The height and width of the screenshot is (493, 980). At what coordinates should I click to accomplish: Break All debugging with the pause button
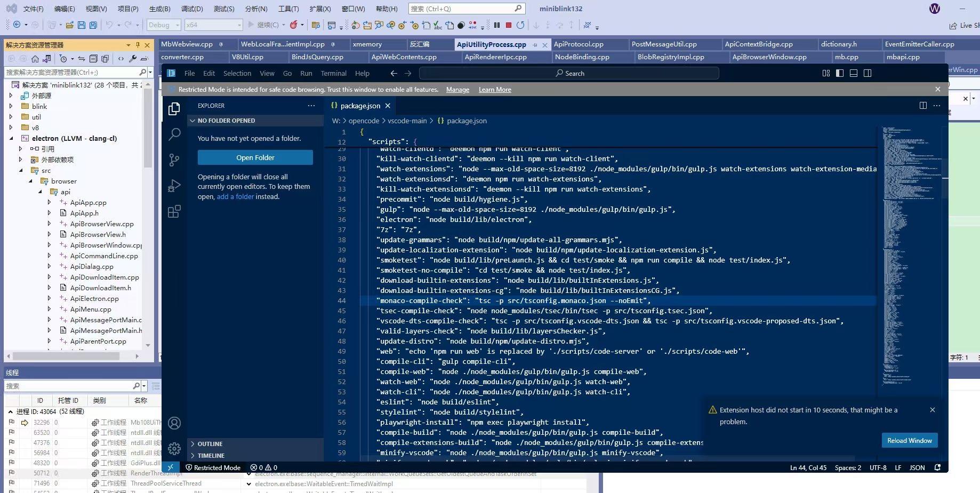pos(497,25)
